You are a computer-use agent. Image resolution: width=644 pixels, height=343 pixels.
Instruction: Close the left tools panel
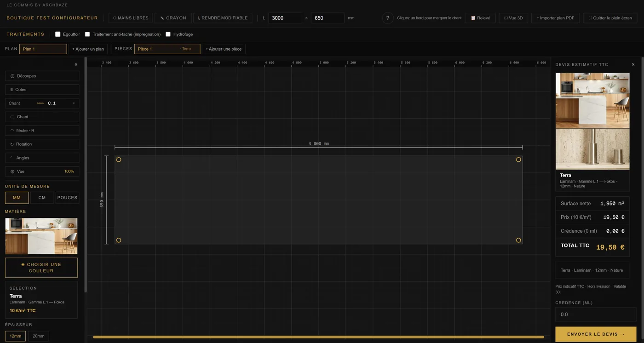[x=76, y=65]
